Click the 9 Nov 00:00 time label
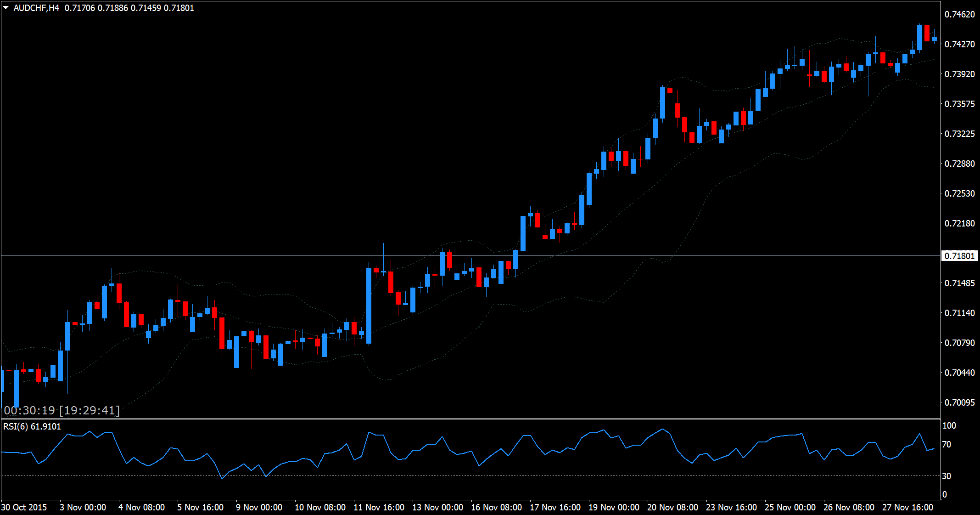Image resolution: width=980 pixels, height=515 pixels. [x=259, y=507]
